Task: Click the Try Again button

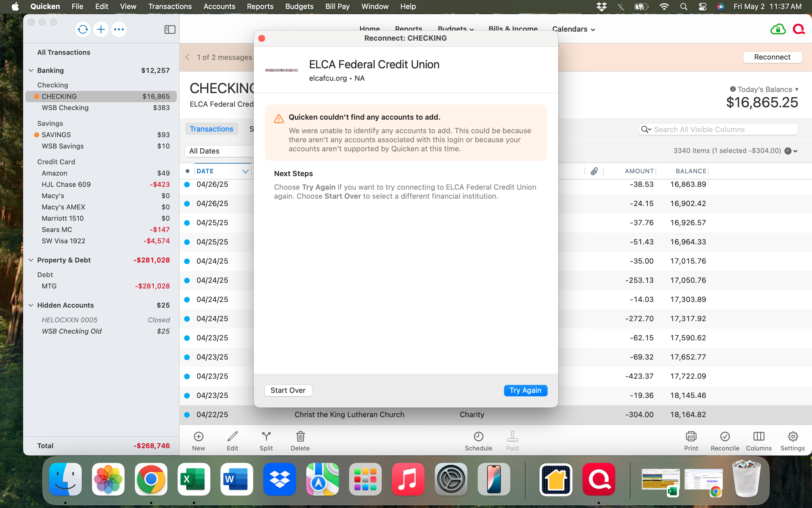Action: [526, 390]
